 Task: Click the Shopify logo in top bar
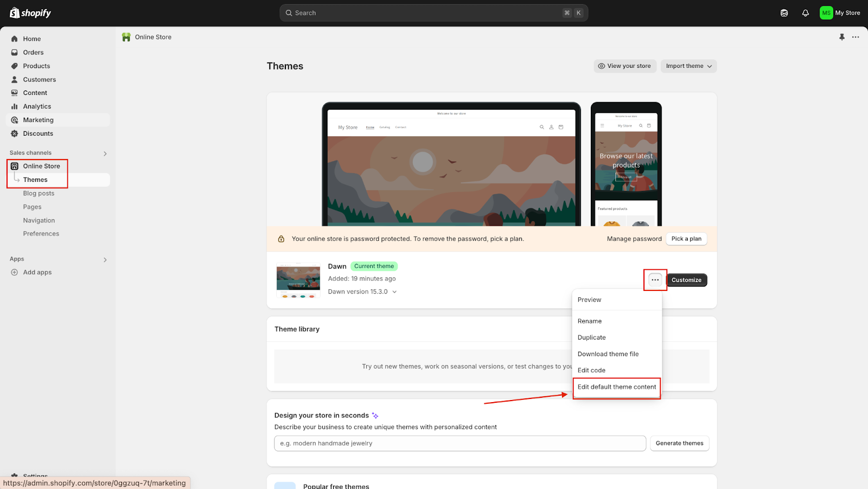pyautogui.click(x=30, y=12)
